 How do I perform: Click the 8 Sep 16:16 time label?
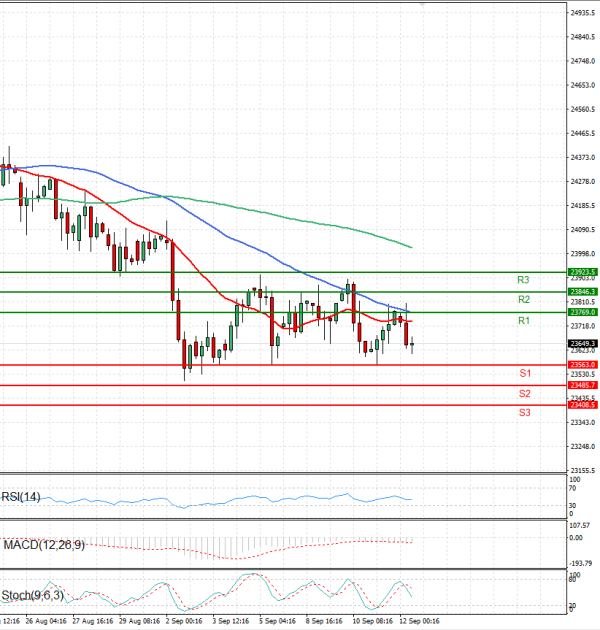click(x=324, y=621)
